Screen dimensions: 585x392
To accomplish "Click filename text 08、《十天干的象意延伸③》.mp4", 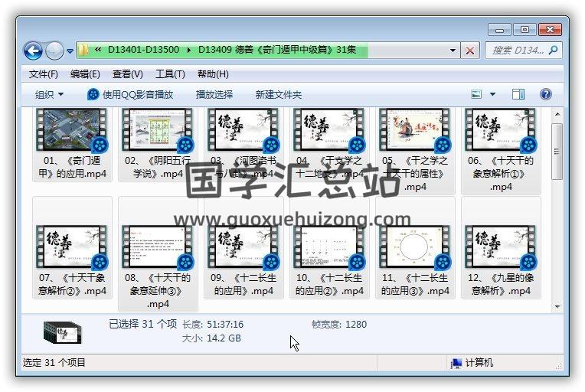I will (x=158, y=291).
